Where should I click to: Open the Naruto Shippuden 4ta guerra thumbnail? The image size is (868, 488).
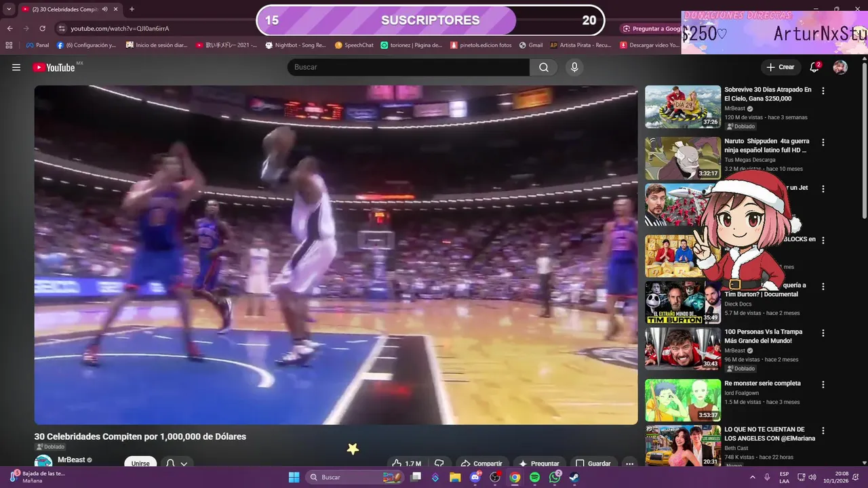tap(682, 158)
